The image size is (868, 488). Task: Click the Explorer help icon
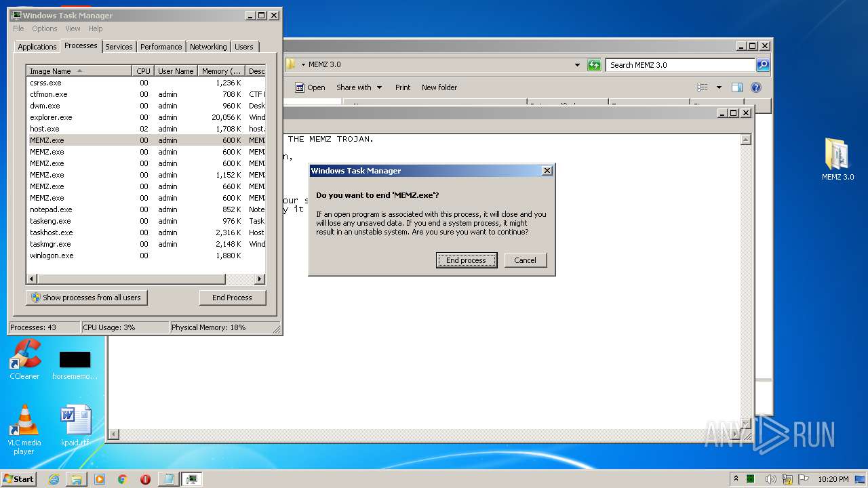click(756, 87)
